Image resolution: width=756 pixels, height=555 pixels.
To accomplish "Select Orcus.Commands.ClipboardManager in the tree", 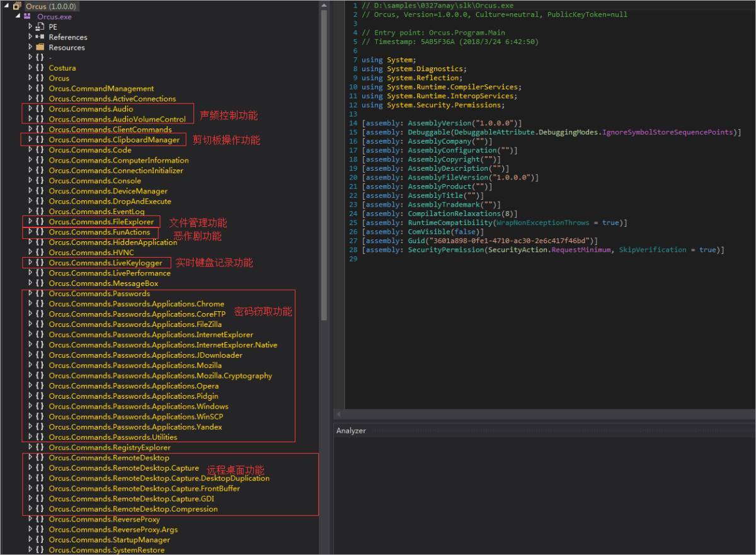I will click(x=114, y=140).
